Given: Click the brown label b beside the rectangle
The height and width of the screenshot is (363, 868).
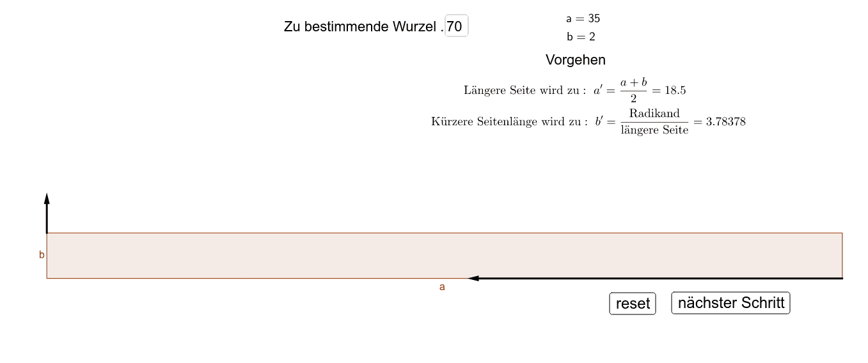Looking at the screenshot, I should point(42,254).
